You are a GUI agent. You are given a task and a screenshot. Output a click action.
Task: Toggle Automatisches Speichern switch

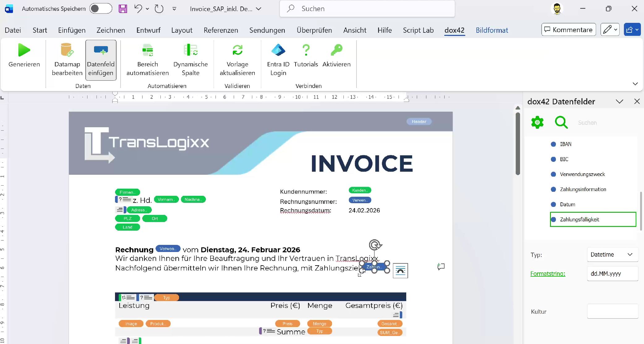[101, 9]
